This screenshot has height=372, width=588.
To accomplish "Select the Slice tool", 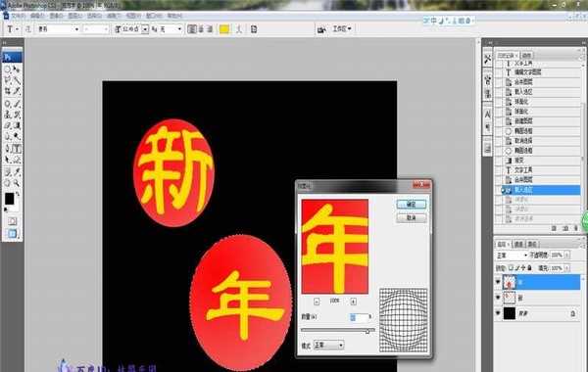I will click(x=17, y=91).
